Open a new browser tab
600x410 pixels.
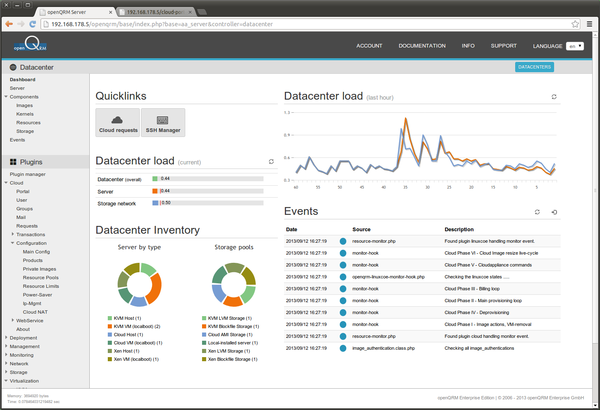tap(202, 12)
